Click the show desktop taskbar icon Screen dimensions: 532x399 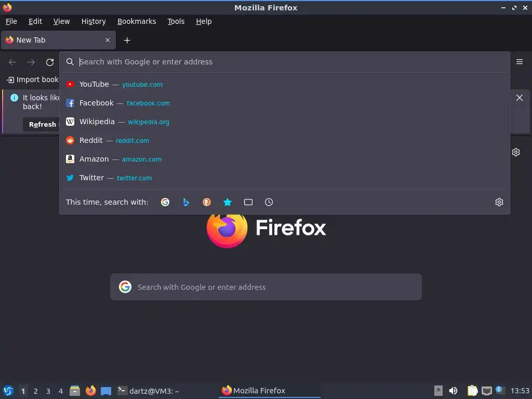[x=106, y=391]
